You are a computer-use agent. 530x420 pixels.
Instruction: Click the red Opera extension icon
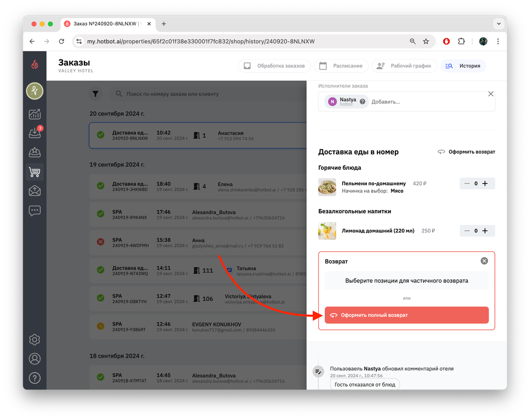click(447, 41)
